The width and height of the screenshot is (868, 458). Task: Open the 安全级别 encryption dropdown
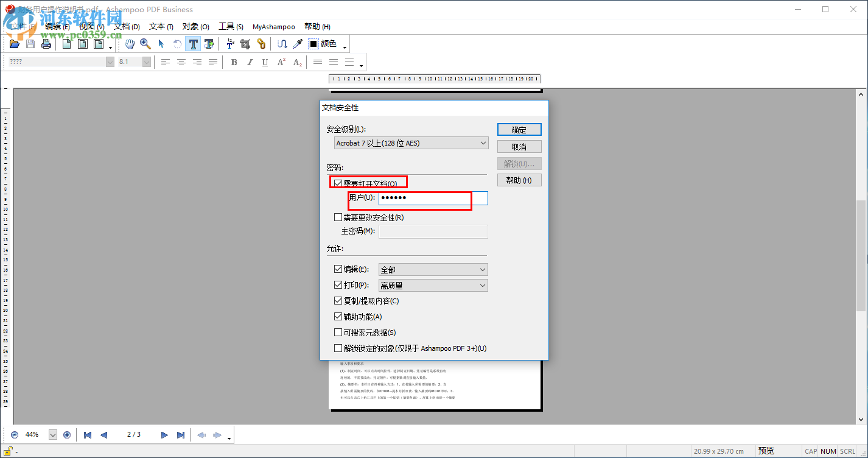click(482, 143)
